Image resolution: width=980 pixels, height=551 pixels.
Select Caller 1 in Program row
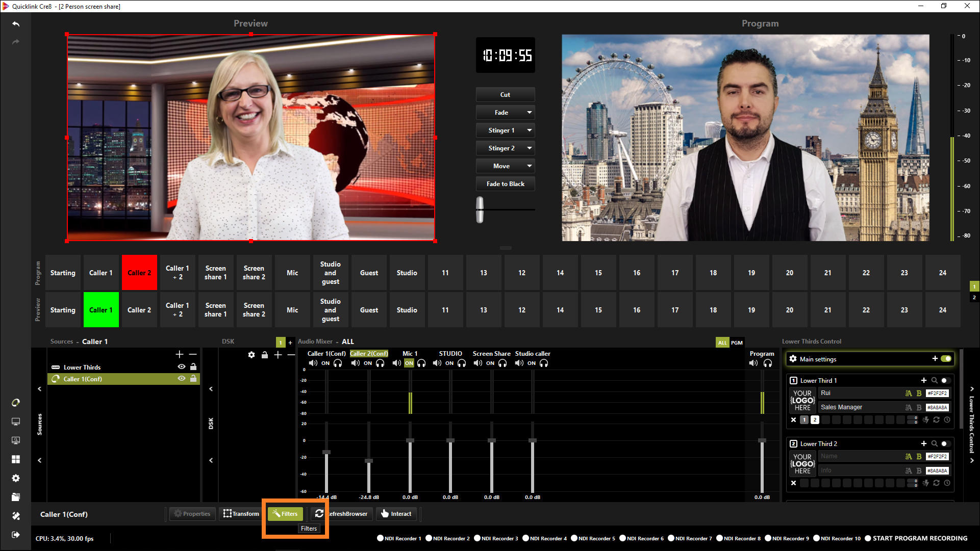[x=101, y=273]
